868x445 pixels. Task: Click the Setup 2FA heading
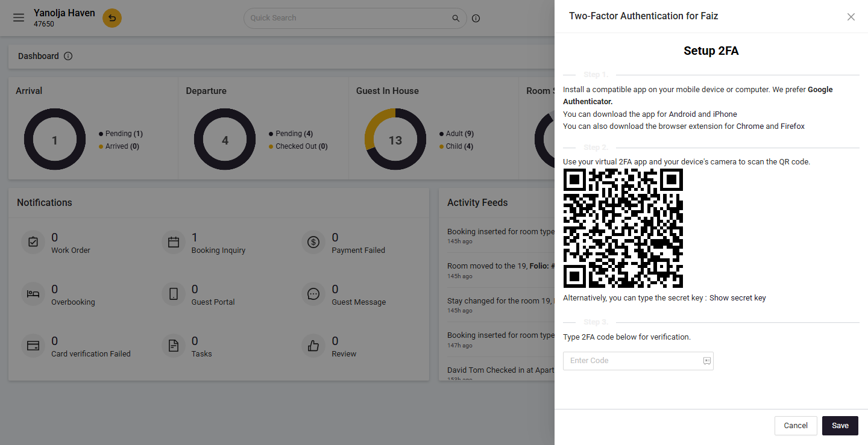coord(711,51)
